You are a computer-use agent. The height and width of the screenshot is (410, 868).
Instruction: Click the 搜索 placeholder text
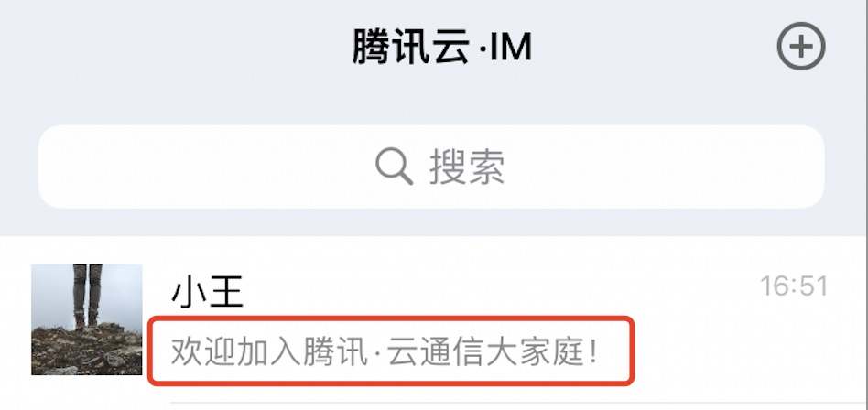(x=467, y=167)
